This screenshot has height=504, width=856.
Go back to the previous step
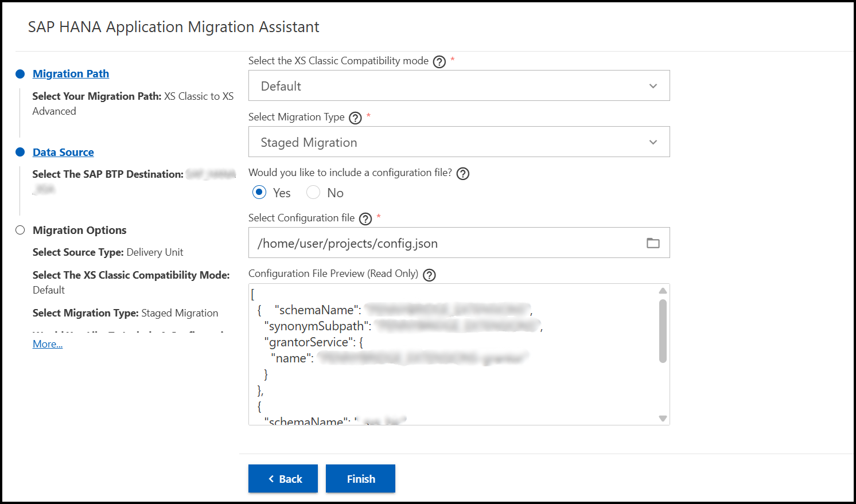tap(283, 479)
